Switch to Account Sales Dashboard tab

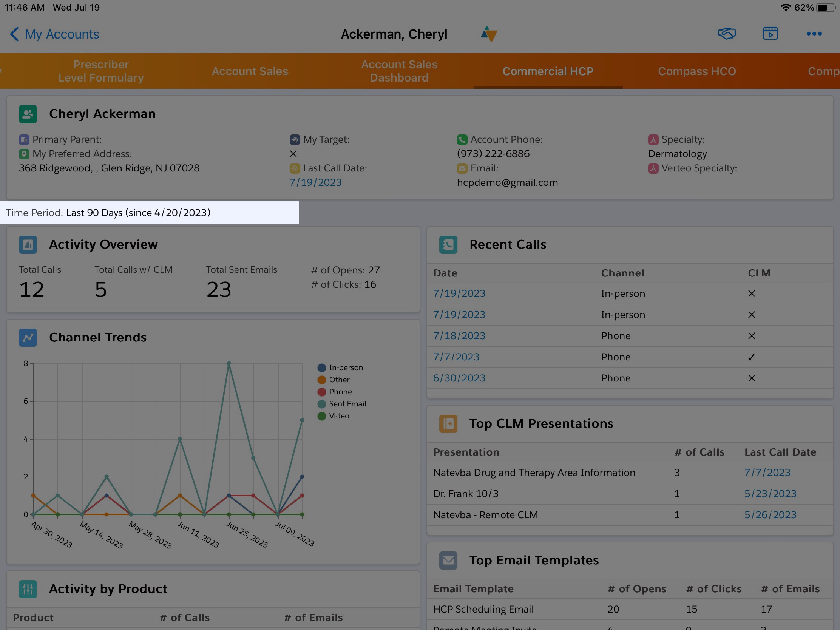coord(399,71)
